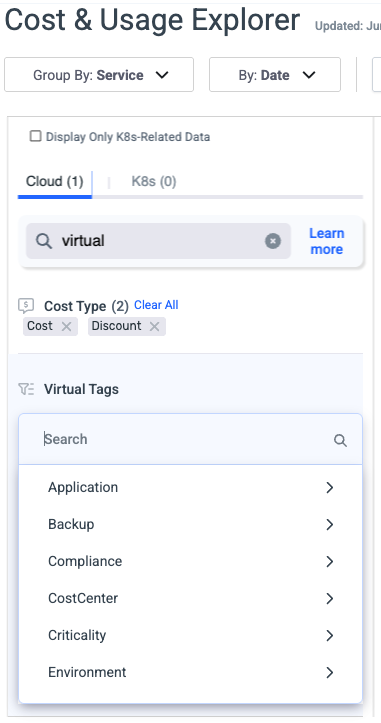381x723 pixels.
Task: Click the Virtual Tags search magnifier icon
Action: click(x=340, y=440)
